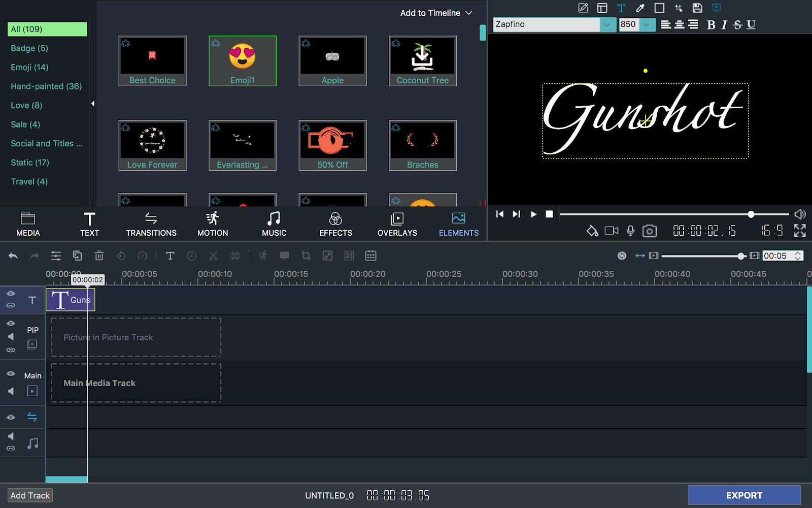The width and height of the screenshot is (812, 508).
Task: Select the Badge (5) category
Action: (29, 48)
